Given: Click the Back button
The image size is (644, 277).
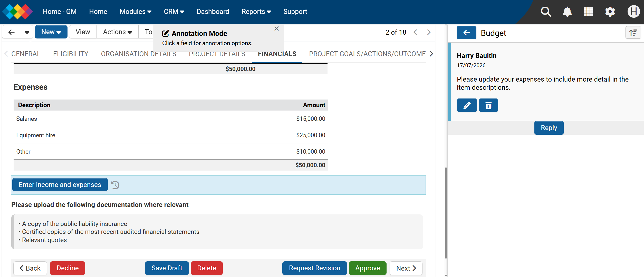Looking at the screenshot, I should 30,268.
